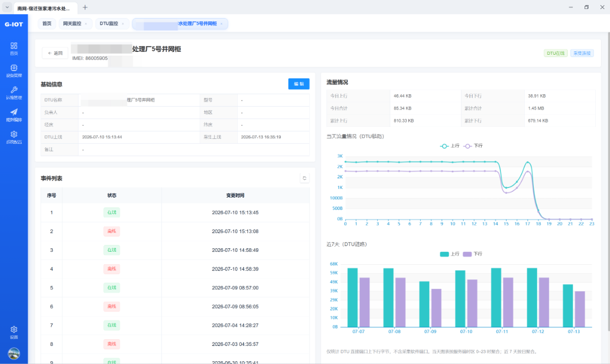Toggle the 上行 series in today's line chart legend
This screenshot has width=610, height=364.
(x=450, y=146)
